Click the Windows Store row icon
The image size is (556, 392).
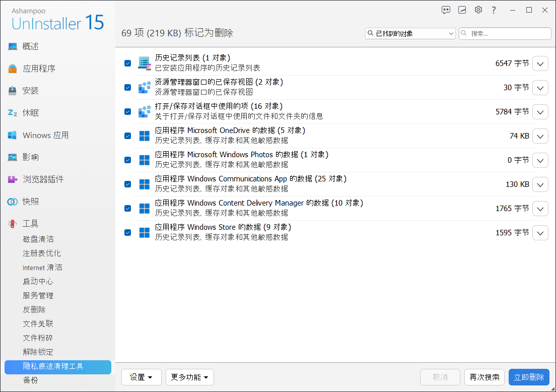[x=145, y=232]
